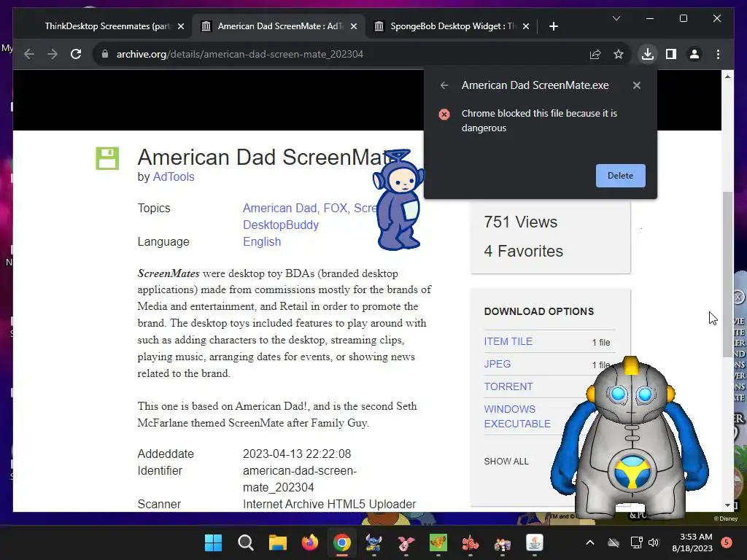Open JPEG download option
Screen dimensions: 747x560
pos(497,364)
